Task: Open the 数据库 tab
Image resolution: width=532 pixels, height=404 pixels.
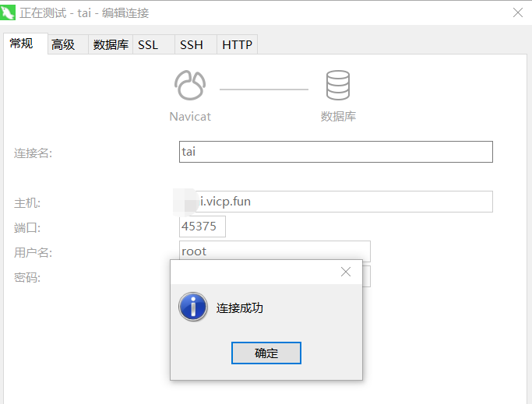Action: [x=111, y=44]
